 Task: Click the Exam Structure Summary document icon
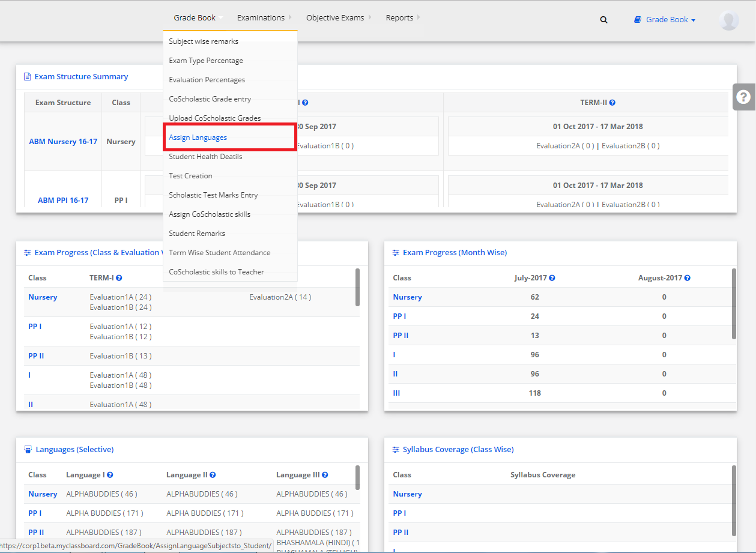click(27, 77)
